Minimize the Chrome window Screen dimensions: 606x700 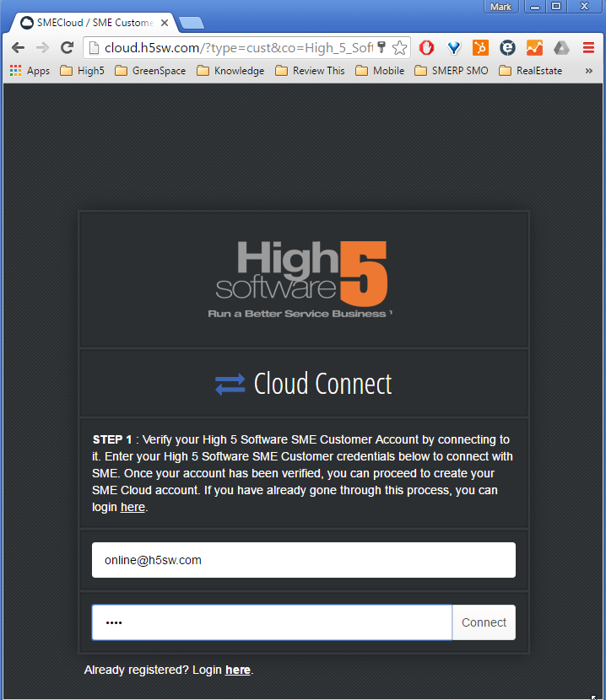pos(535,7)
